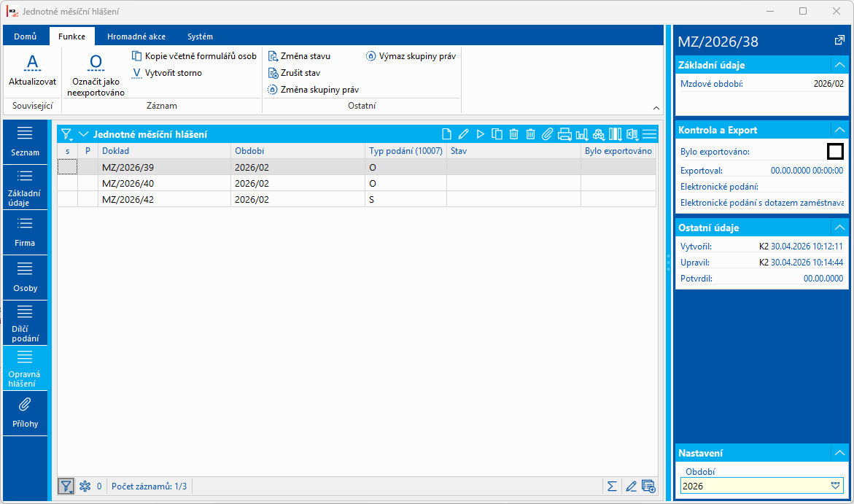
Task: Open the printer icon menu
Action: click(564, 134)
